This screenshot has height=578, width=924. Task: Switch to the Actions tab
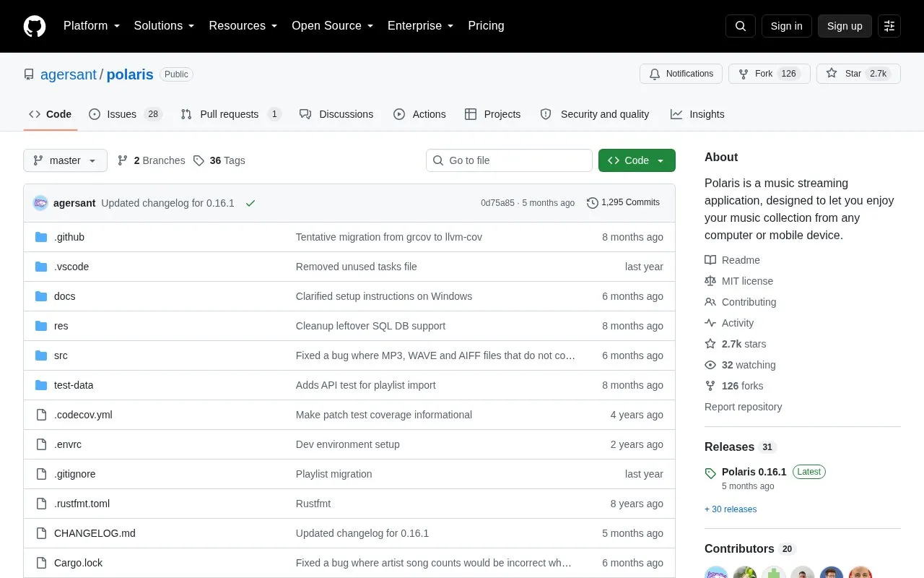tap(419, 114)
